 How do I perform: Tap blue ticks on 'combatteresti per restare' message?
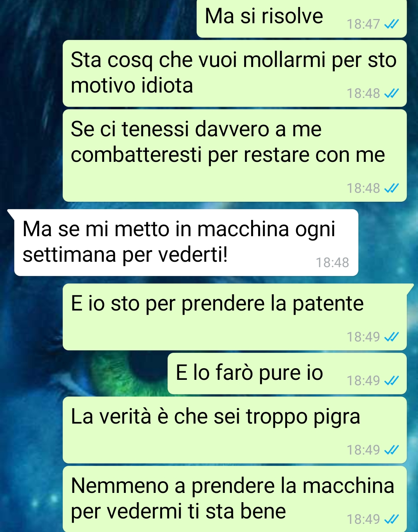click(x=391, y=188)
